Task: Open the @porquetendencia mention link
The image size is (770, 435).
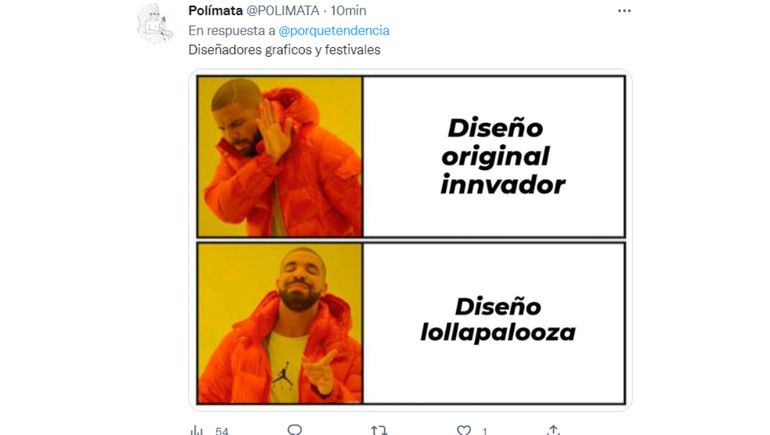Action: coord(334,30)
